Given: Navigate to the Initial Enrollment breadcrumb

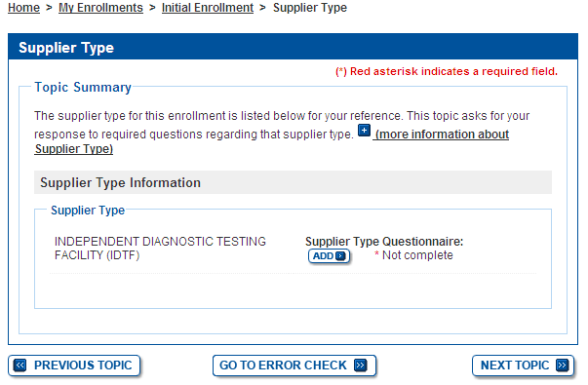Looking at the screenshot, I should pyautogui.click(x=208, y=8).
